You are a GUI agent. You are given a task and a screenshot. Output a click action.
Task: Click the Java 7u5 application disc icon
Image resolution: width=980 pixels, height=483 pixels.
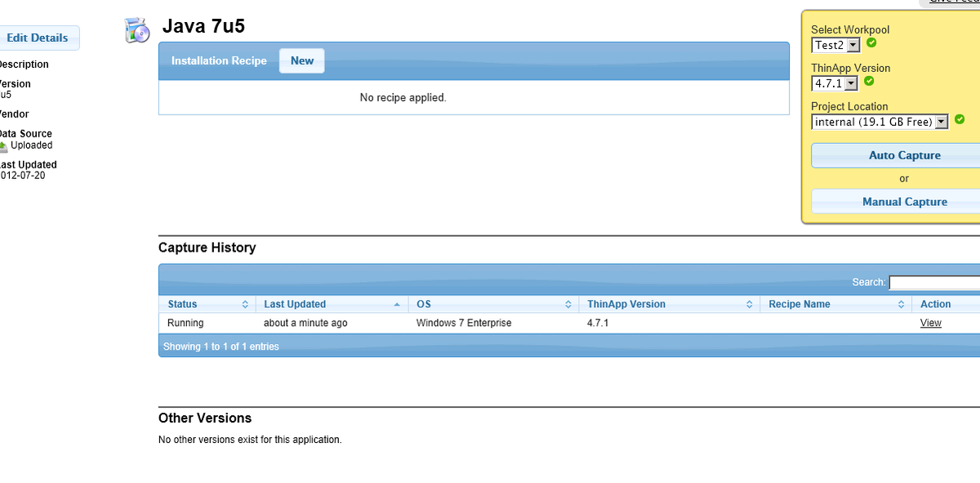tap(137, 30)
